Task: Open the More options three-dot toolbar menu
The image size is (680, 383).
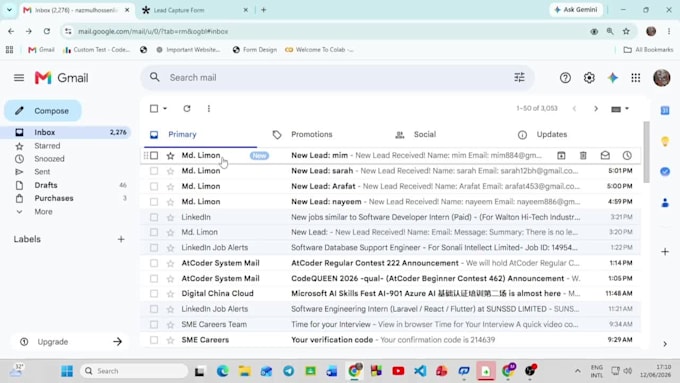Action: pos(209,108)
